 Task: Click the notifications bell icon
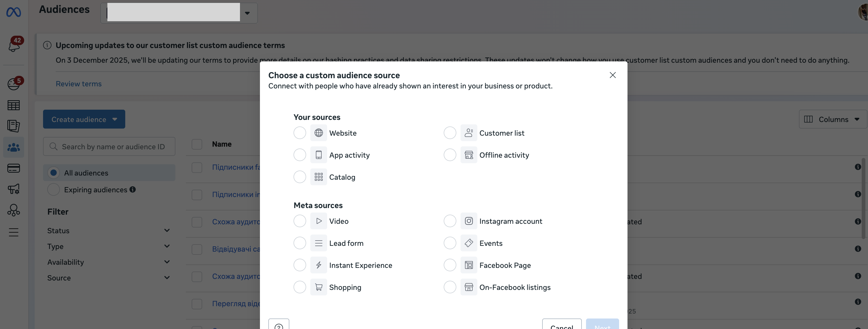[14, 45]
